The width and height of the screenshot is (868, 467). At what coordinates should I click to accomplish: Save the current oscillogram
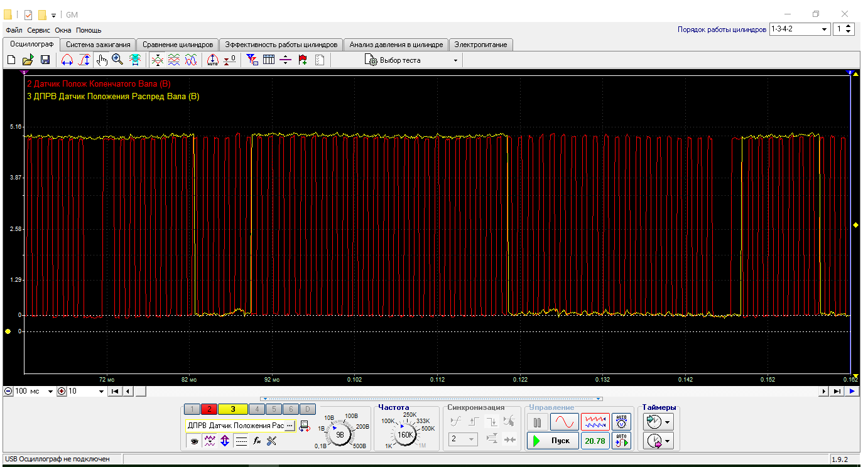45,60
